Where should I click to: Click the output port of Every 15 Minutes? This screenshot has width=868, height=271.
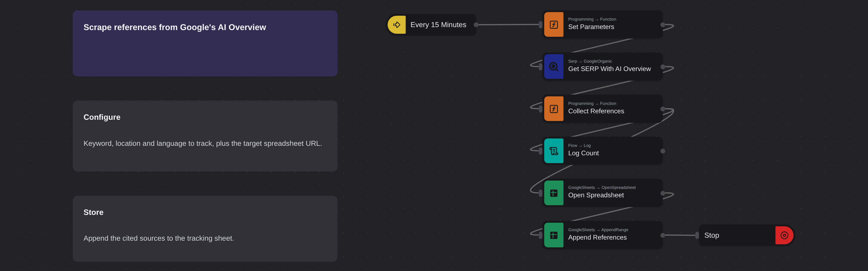pyautogui.click(x=476, y=25)
